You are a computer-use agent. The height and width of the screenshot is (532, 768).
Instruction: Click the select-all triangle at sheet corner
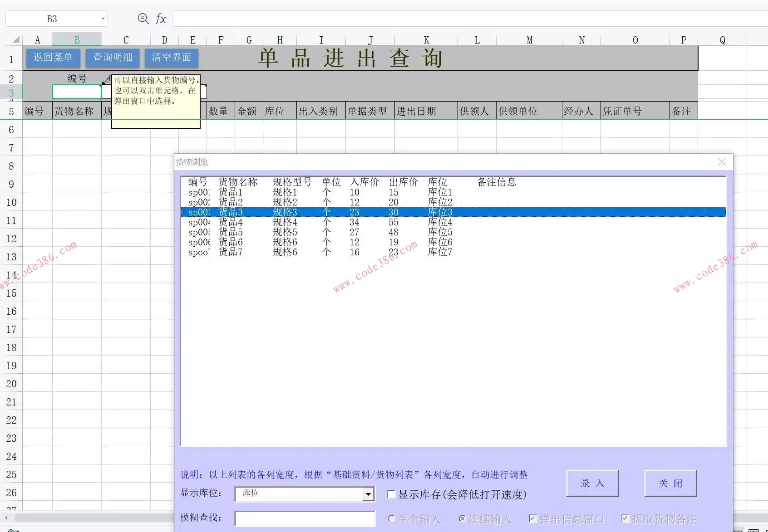coord(16,40)
